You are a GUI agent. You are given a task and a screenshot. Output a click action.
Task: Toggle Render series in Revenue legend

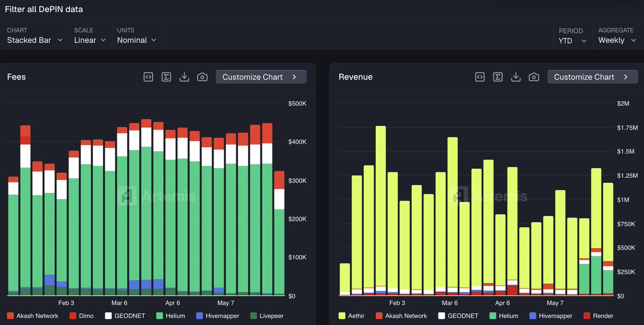598,316
